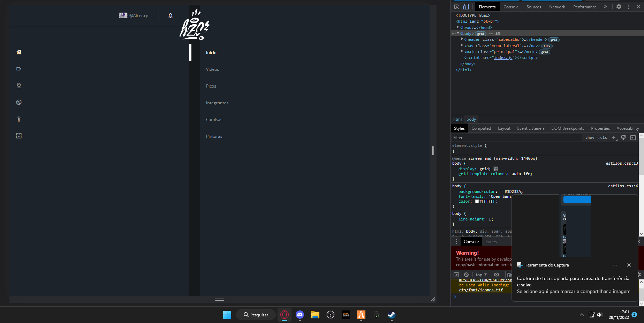Open DevTools settings gear
This screenshot has height=323, width=644.
[x=619, y=7]
